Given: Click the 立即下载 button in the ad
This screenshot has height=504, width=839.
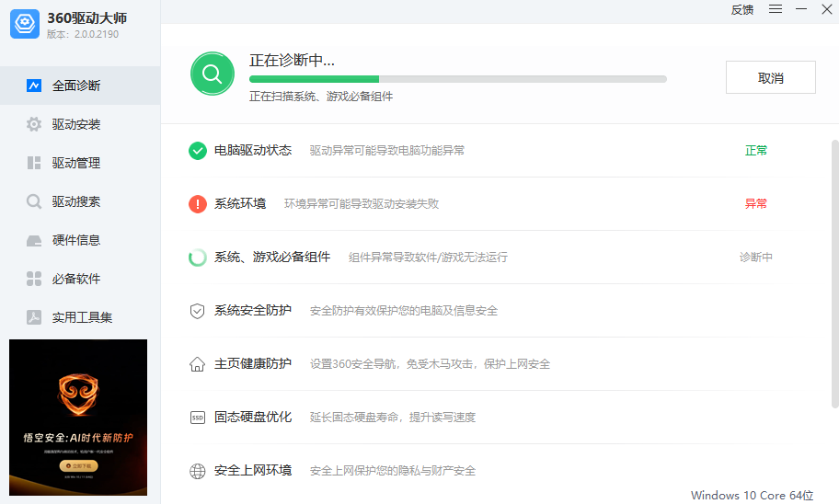Looking at the screenshot, I should 78,466.
